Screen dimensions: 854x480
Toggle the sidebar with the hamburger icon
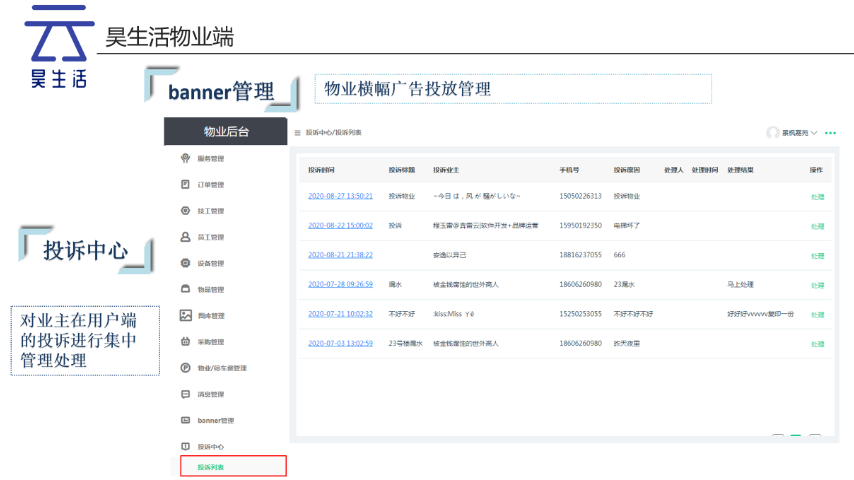click(x=297, y=133)
